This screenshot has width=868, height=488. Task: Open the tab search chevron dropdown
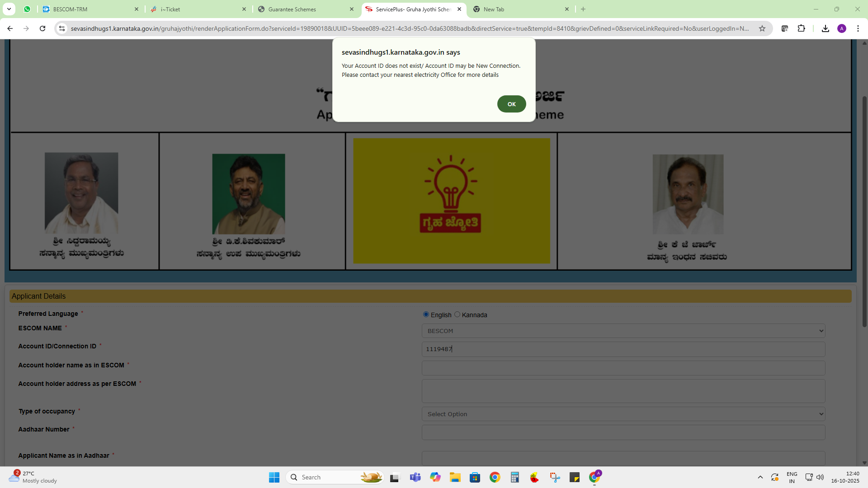(9, 9)
